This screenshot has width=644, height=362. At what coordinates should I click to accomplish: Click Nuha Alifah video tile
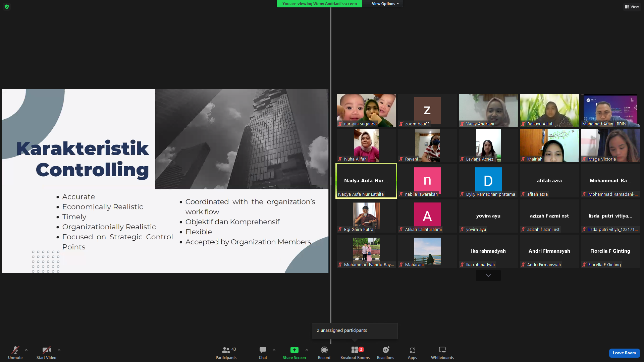[366, 145]
